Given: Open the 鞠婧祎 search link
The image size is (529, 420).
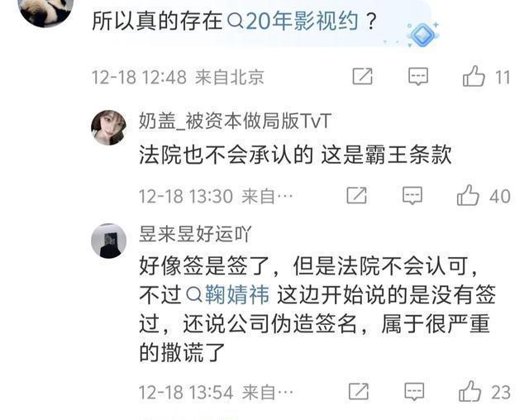Looking at the screenshot, I should [228, 294].
